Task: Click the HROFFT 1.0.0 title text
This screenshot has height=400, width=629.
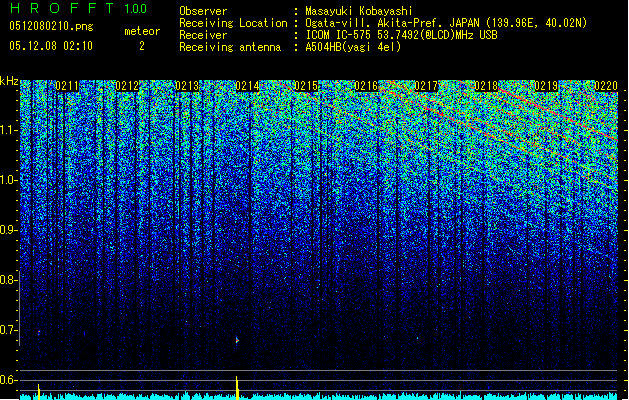Action: click(x=79, y=8)
